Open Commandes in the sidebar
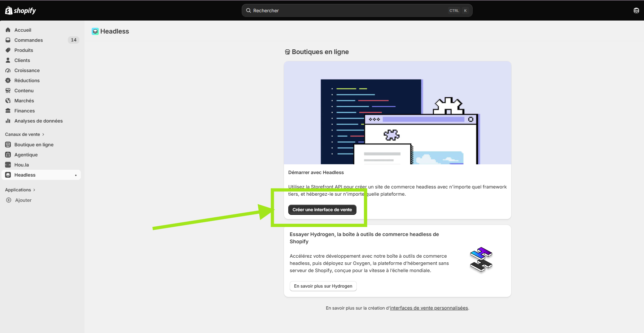The width and height of the screenshot is (644, 333). tap(41, 40)
